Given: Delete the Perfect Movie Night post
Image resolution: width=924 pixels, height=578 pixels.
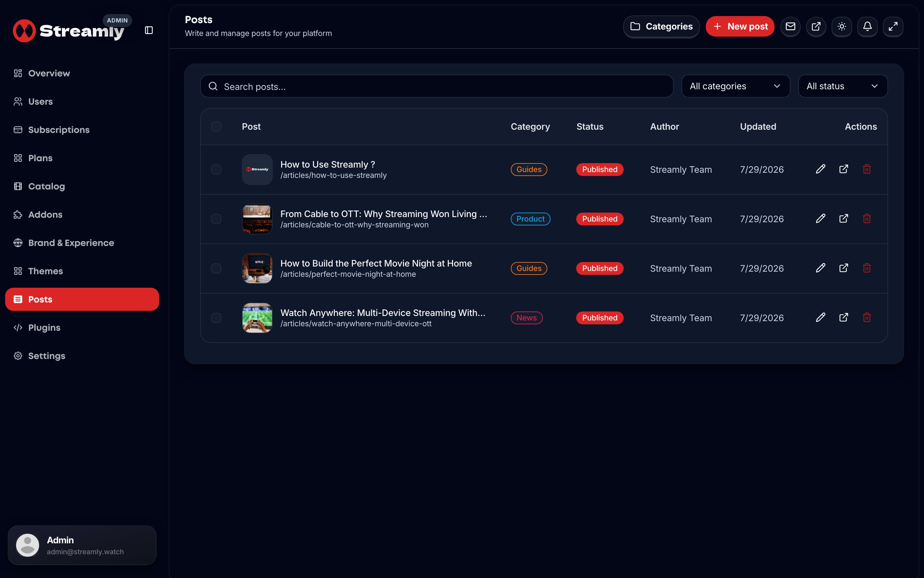Looking at the screenshot, I should click(x=867, y=268).
